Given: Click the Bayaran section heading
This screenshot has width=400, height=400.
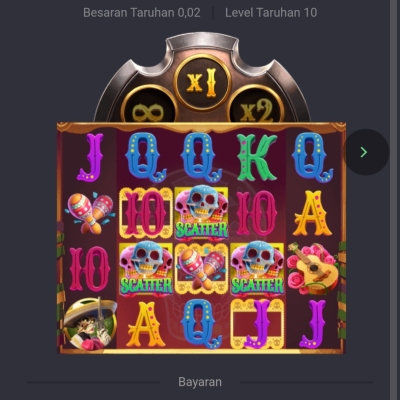Looking at the screenshot, I should (x=200, y=382).
